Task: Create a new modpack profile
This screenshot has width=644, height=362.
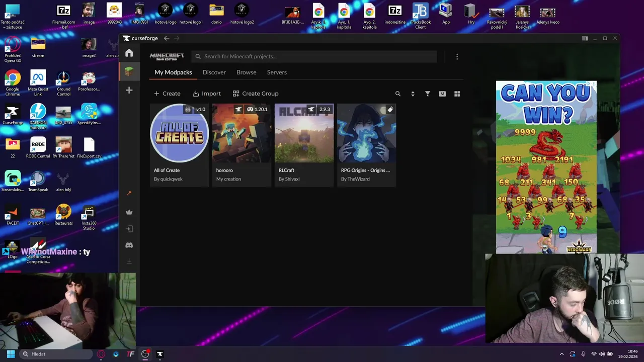Action: click(167, 94)
